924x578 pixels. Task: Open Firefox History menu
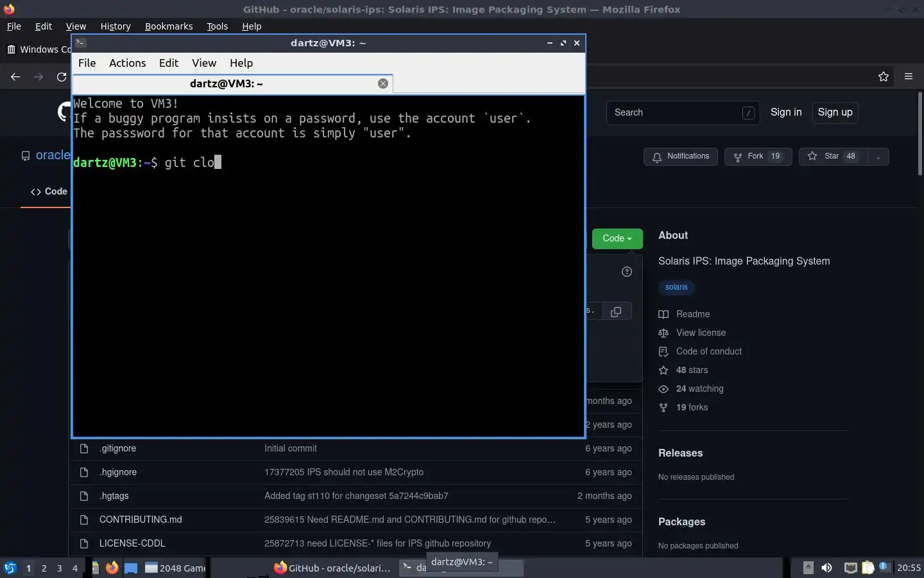116,26
